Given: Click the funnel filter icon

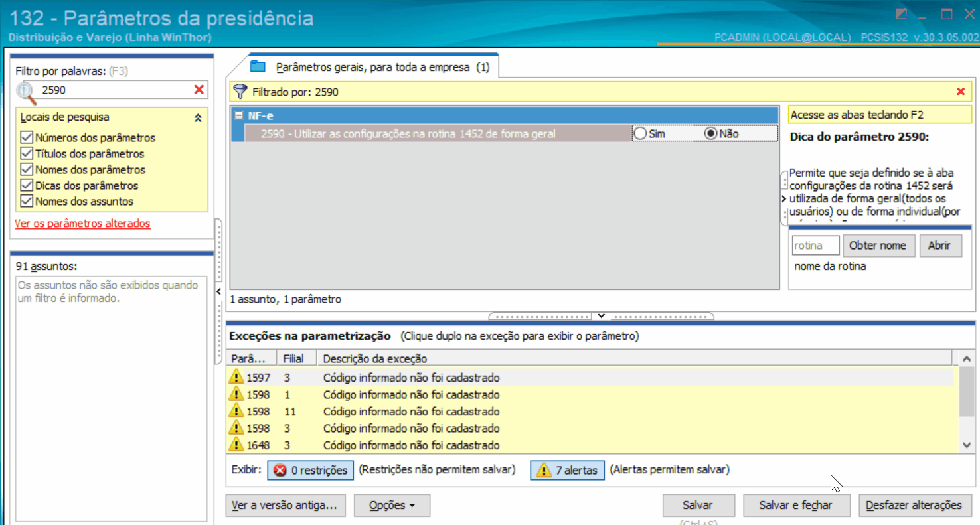Looking at the screenshot, I should [x=240, y=92].
